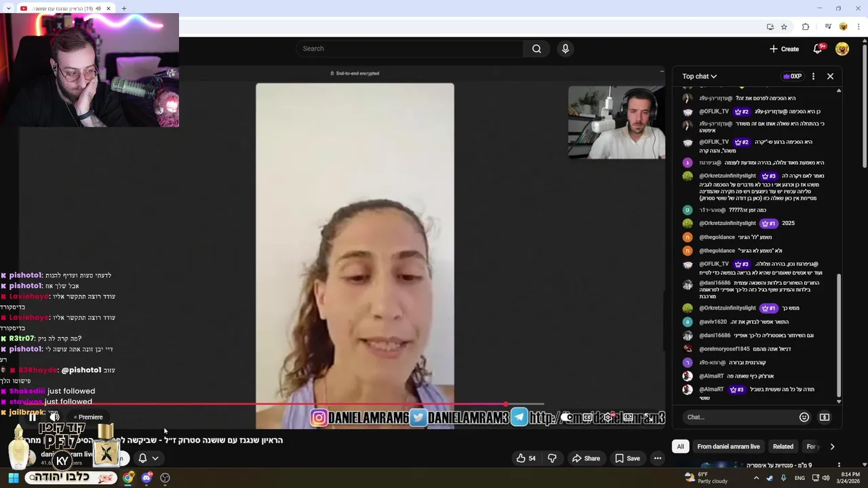Select the All filter chip
The height and width of the screenshot is (488, 868).
pyautogui.click(x=680, y=447)
